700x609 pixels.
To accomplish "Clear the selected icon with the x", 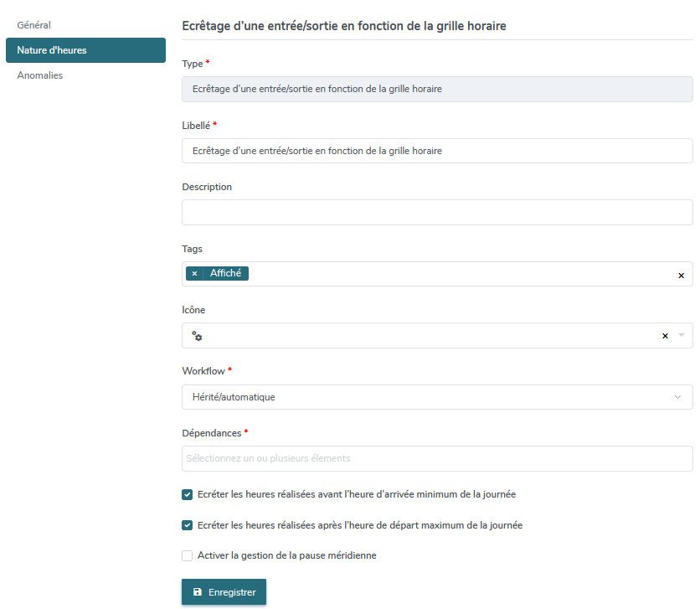I will (x=665, y=336).
